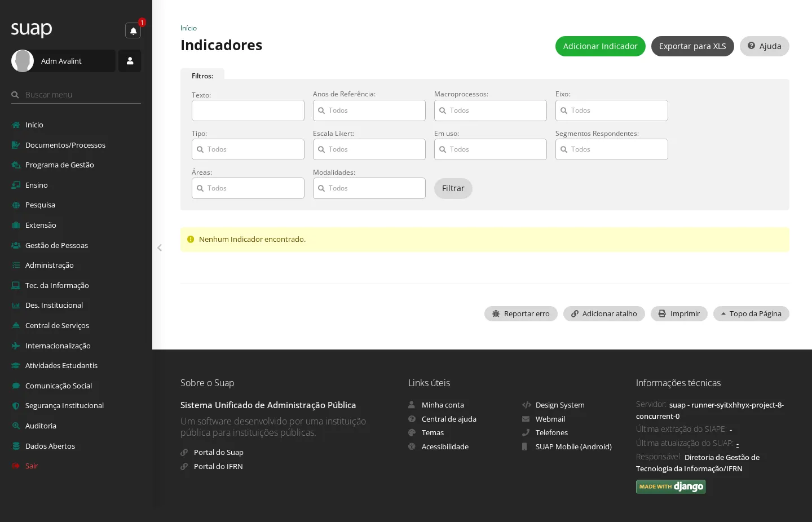Image resolution: width=812 pixels, height=522 pixels.
Task: Click the Des. Institucional chart icon
Action: pos(16,305)
